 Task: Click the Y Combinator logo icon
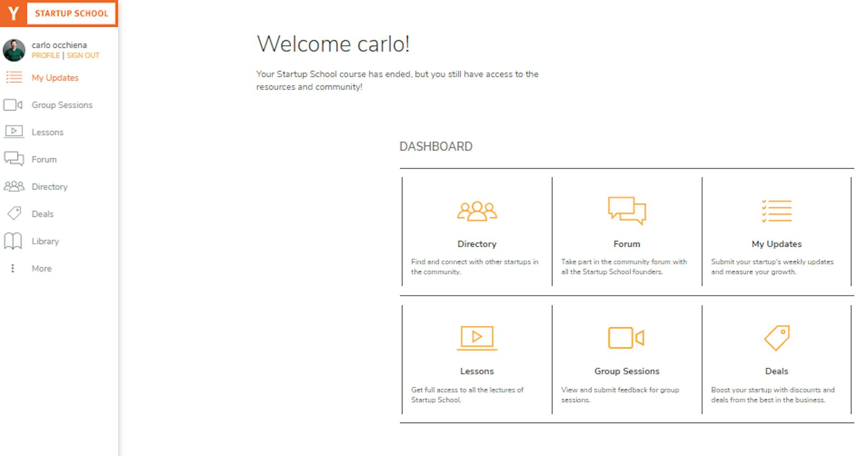pyautogui.click(x=14, y=14)
